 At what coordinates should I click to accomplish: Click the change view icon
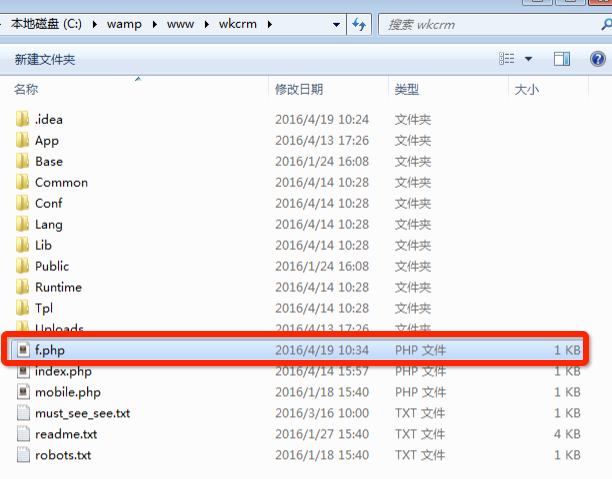pyautogui.click(x=508, y=59)
